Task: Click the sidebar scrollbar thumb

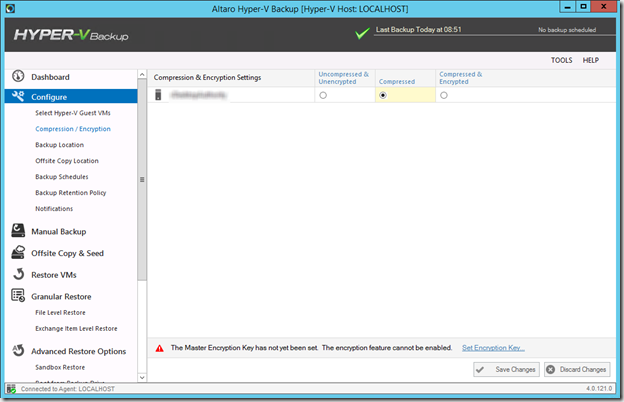Action: point(142,180)
